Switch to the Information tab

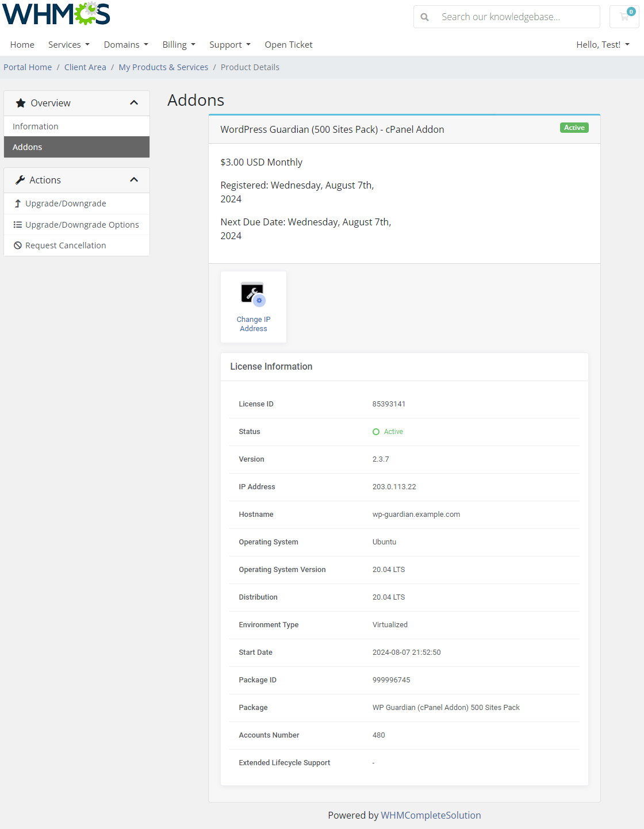[x=35, y=126]
